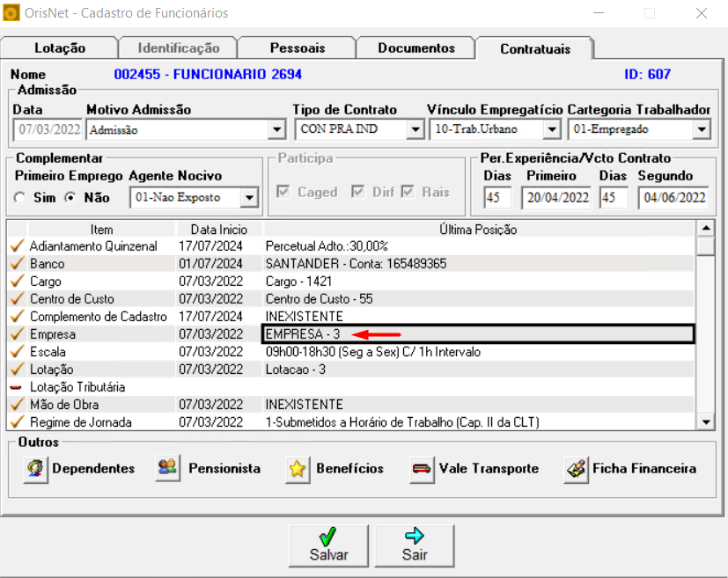728x578 pixels.
Task: Open the Pessoais tab
Action: (x=297, y=48)
